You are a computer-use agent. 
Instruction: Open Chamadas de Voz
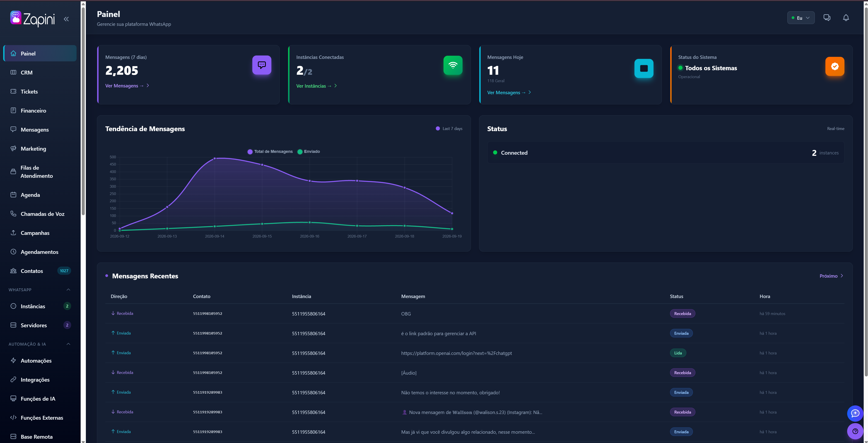pyautogui.click(x=40, y=214)
